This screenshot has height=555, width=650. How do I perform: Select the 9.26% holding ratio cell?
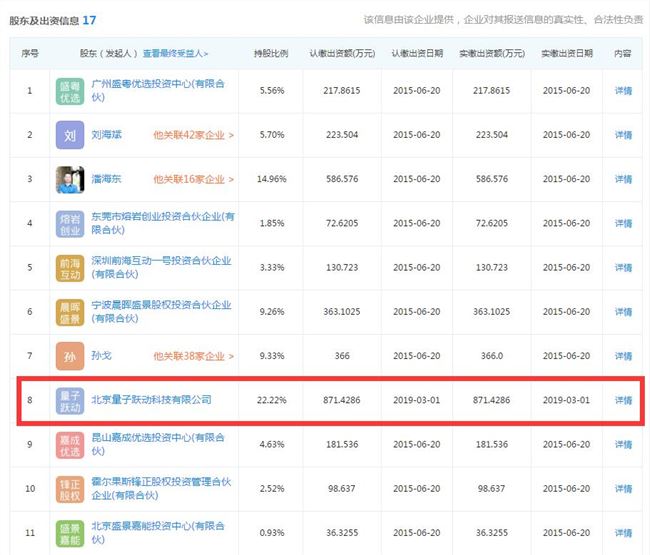272,312
